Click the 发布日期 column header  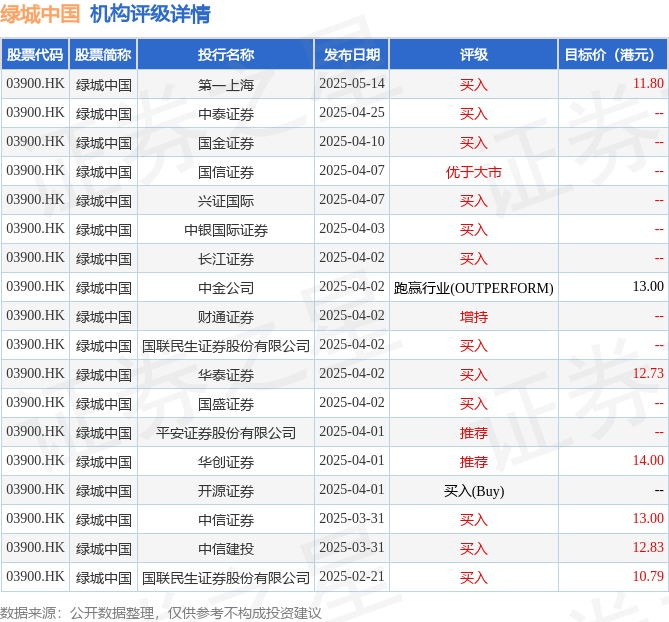pos(352,55)
